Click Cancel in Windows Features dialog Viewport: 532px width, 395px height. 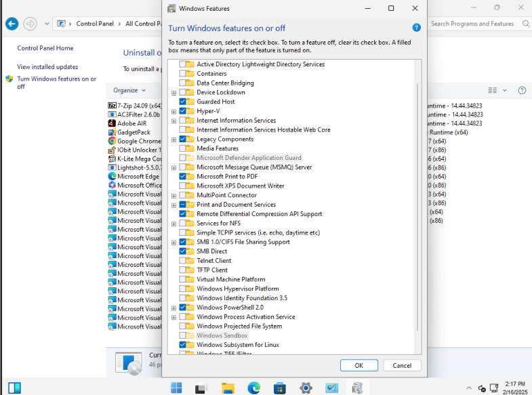(402, 365)
